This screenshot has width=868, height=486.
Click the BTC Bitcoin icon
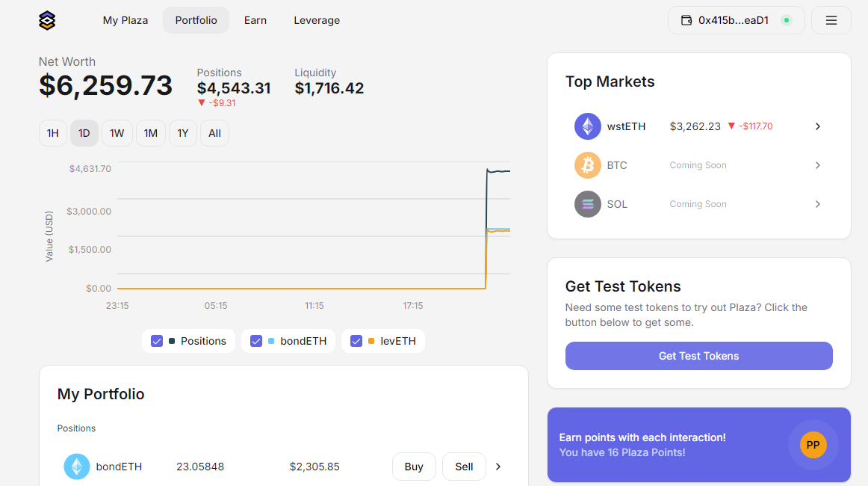pos(587,165)
